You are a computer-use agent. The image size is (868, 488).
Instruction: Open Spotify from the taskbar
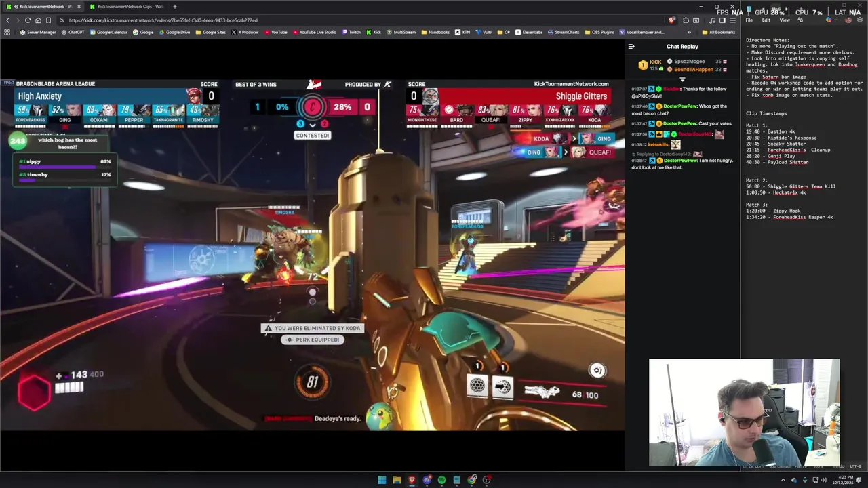441,480
